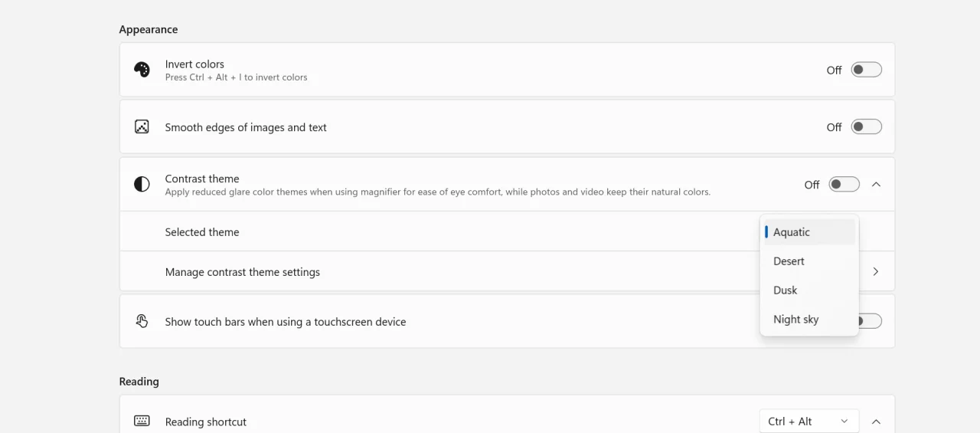Collapse the Contrast theme section chevron
This screenshot has width=980, height=433.
877,184
